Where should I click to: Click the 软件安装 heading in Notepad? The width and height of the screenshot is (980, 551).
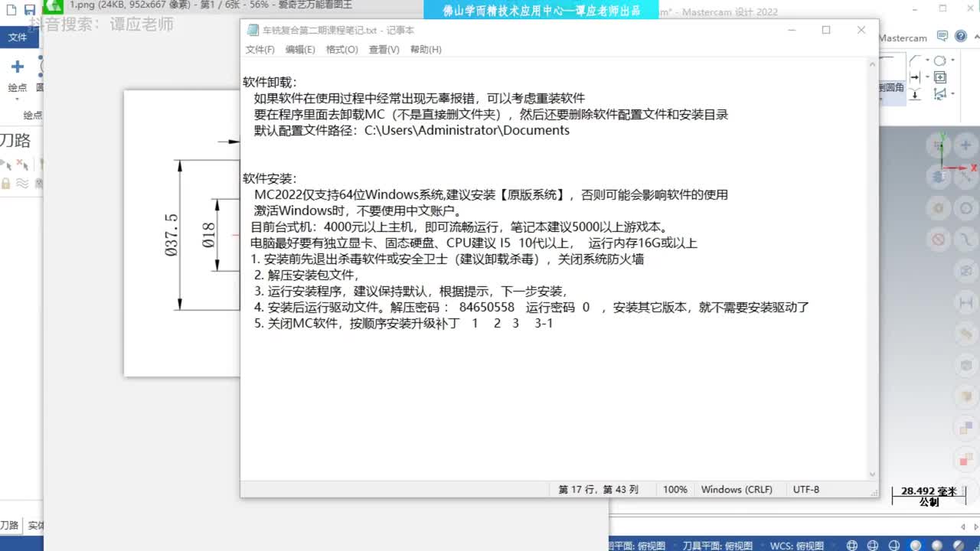pyautogui.click(x=269, y=178)
